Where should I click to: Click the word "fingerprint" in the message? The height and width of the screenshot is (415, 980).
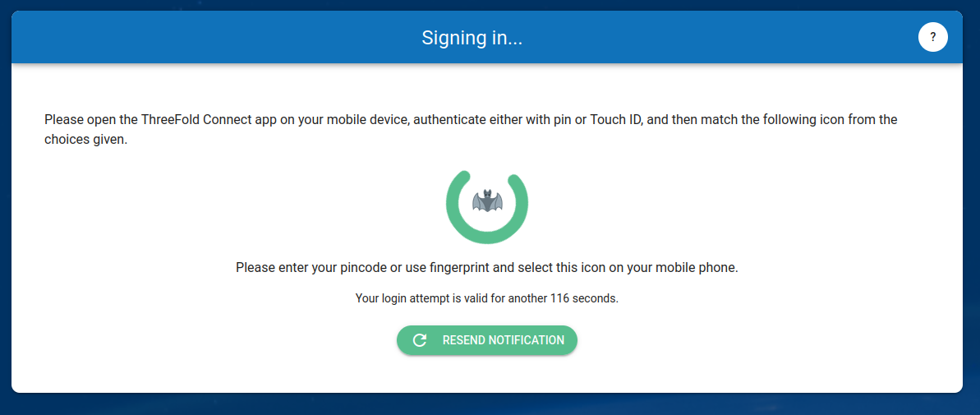click(x=462, y=268)
